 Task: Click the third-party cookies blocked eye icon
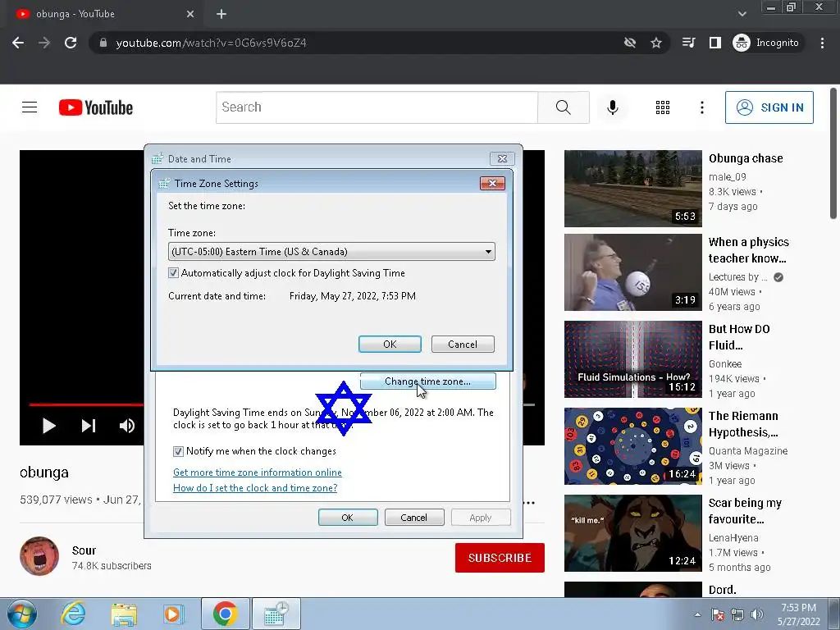pos(630,43)
